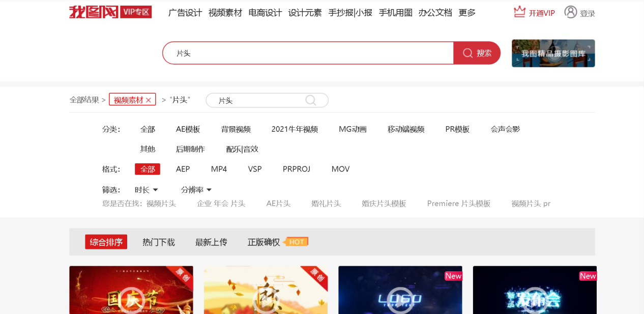Click the HOT badge next to 正版确权
This screenshot has height=314, width=644.
[297, 242]
